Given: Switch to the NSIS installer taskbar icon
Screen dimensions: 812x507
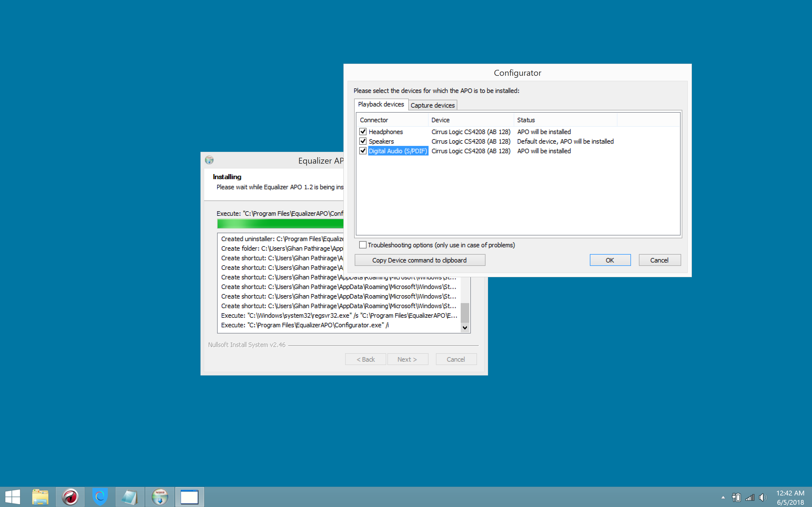Looking at the screenshot, I should (x=160, y=497).
